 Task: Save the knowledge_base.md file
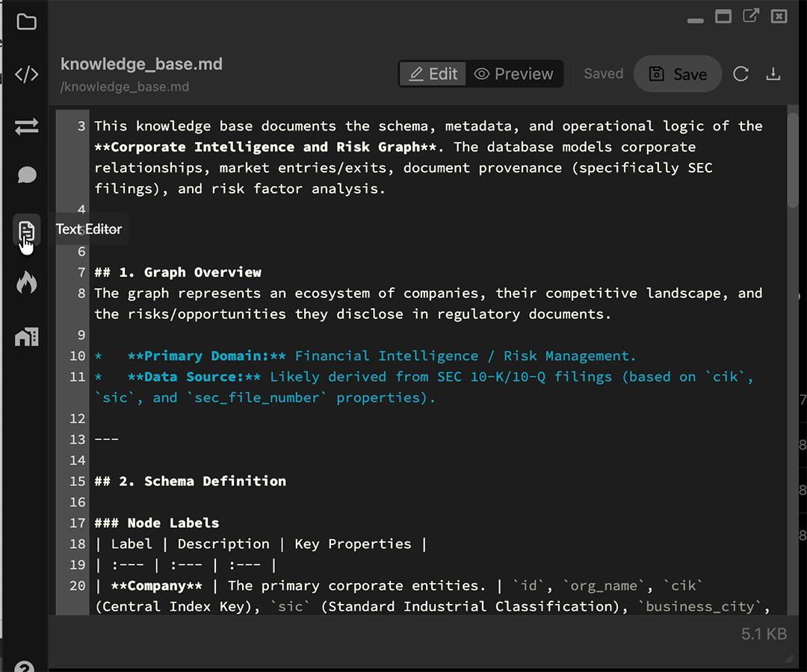click(x=677, y=74)
